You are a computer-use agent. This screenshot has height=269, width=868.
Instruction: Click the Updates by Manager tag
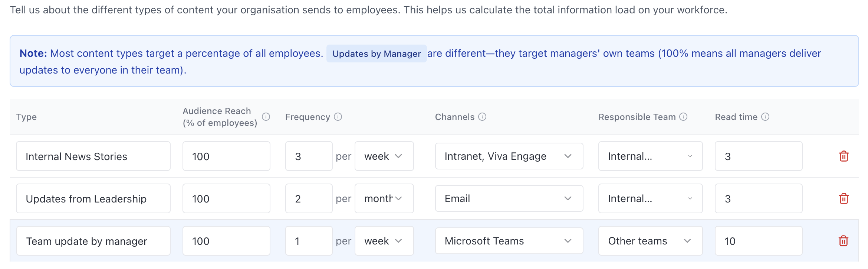click(377, 54)
